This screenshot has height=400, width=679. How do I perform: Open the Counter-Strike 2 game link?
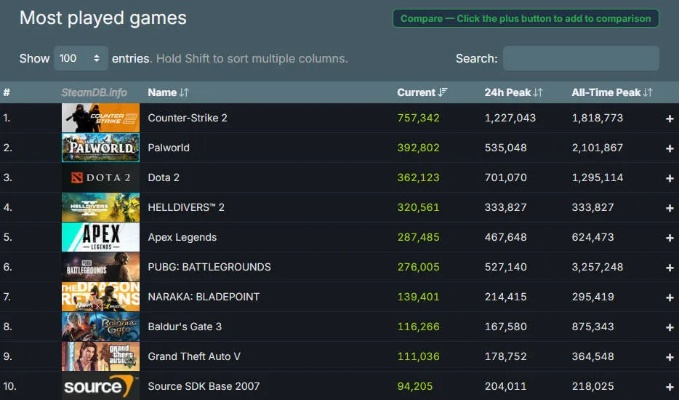pyautogui.click(x=188, y=118)
